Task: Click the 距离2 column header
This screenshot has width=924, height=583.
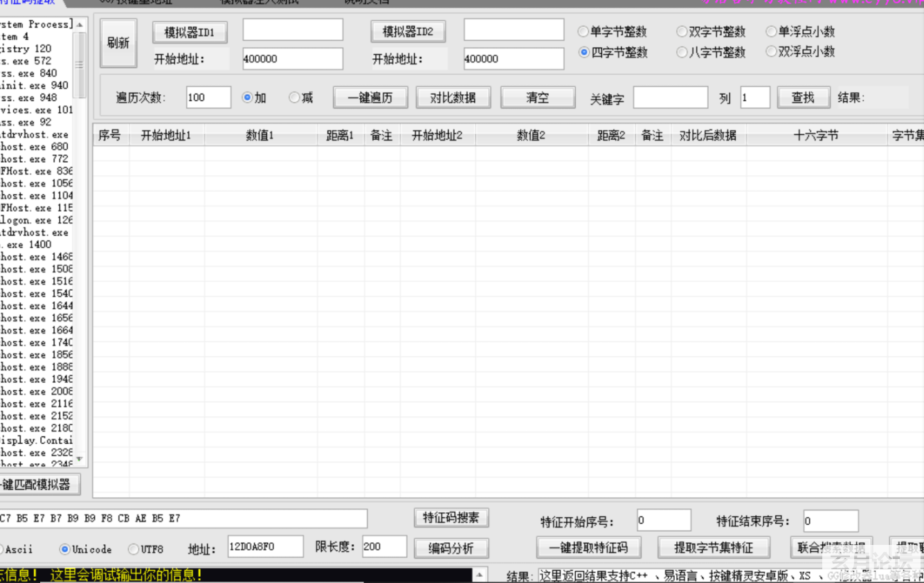Action: (x=612, y=136)
